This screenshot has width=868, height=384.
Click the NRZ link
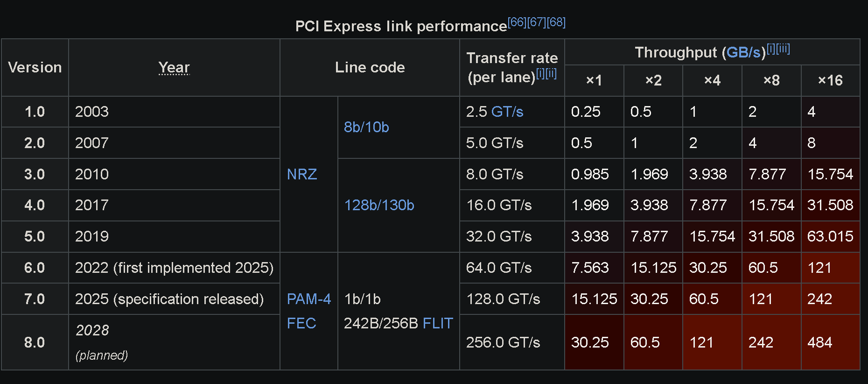click(302, 174)
